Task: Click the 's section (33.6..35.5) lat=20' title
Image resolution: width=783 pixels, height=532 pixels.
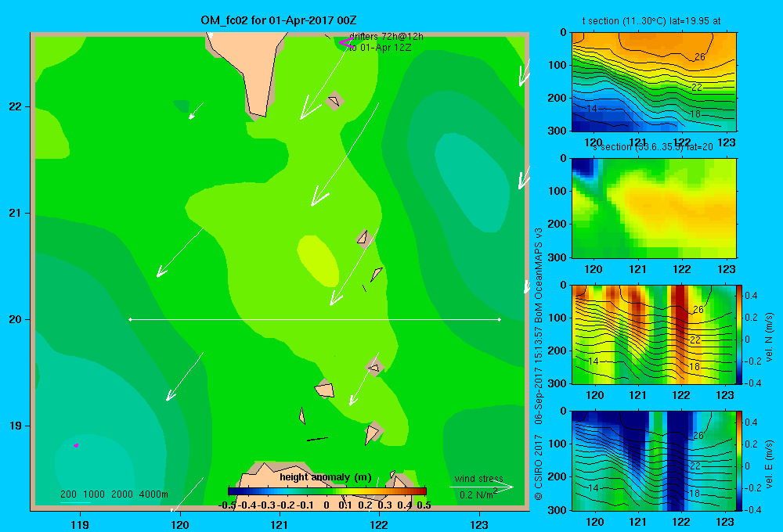Action: [x=653, y=147]
